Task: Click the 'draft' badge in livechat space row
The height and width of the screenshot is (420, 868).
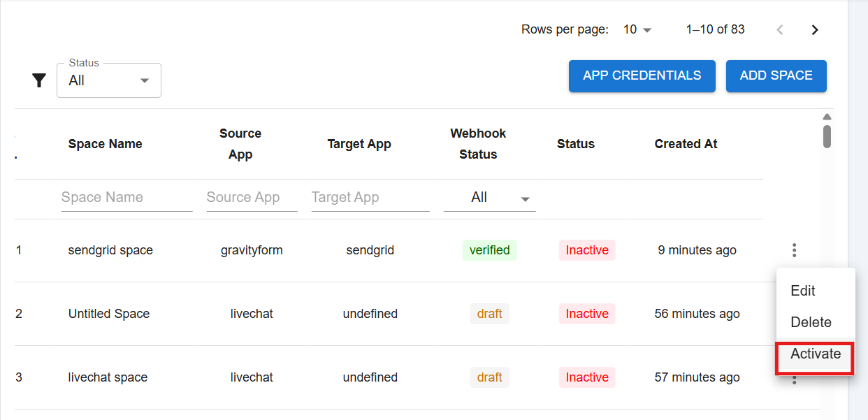Action: (489, 377)
